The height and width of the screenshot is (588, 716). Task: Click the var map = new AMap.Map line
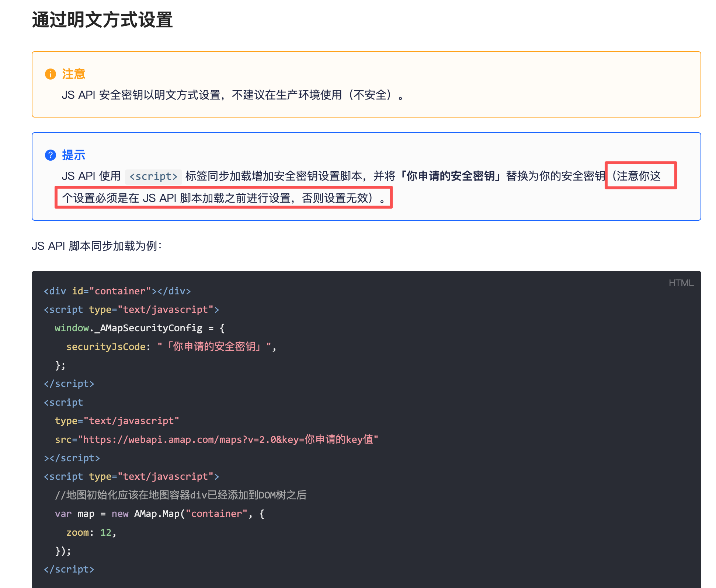[x=159, y=514]
